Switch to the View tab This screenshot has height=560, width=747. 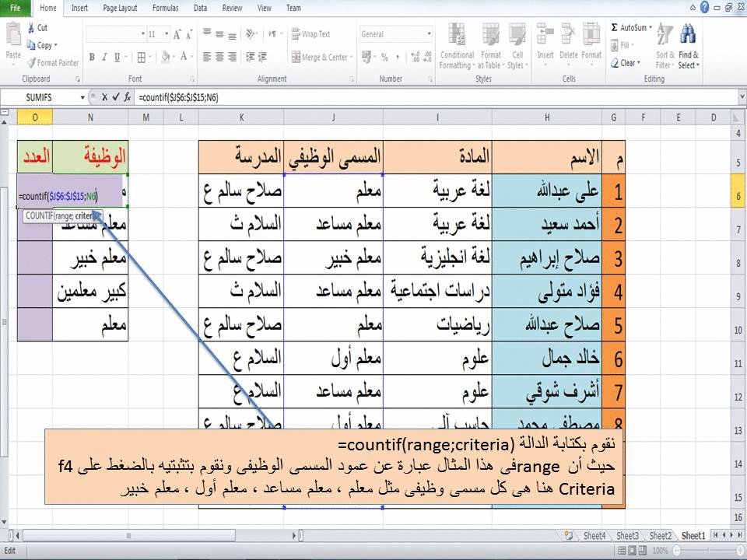click(x=265, y=8)
